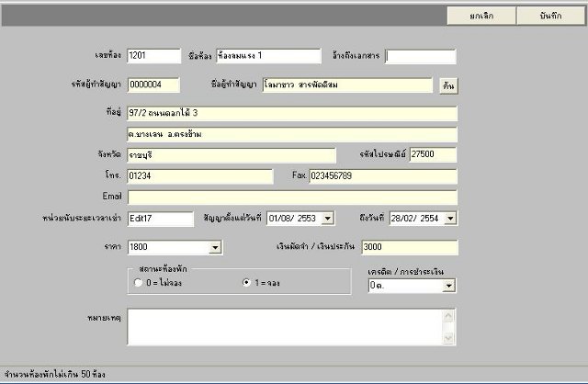Click the contract code field 0000004
The width and height of the screenshot is (588, 384).
(153, 85)
